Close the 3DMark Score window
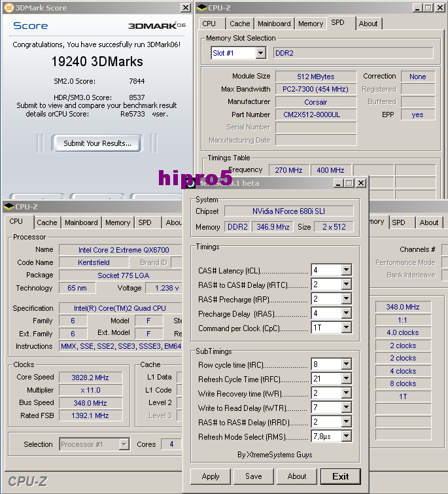448x494 pixels. point(186,8)
